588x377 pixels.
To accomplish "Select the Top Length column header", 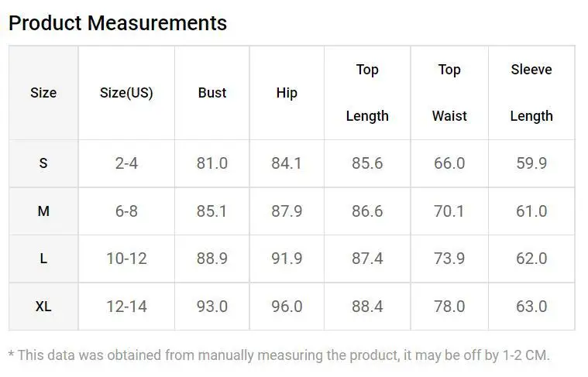I will [367, 93].
